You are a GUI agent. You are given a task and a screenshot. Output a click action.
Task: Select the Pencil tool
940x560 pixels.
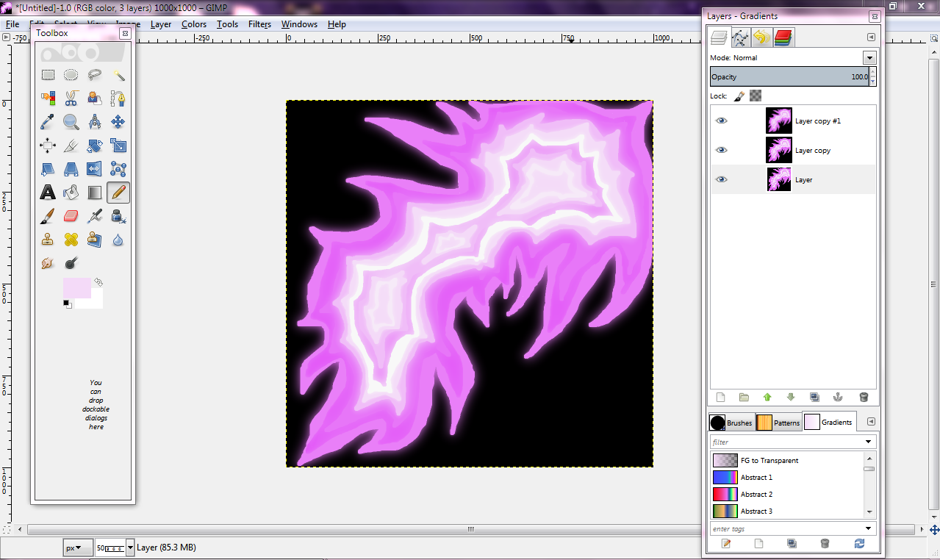118,193
